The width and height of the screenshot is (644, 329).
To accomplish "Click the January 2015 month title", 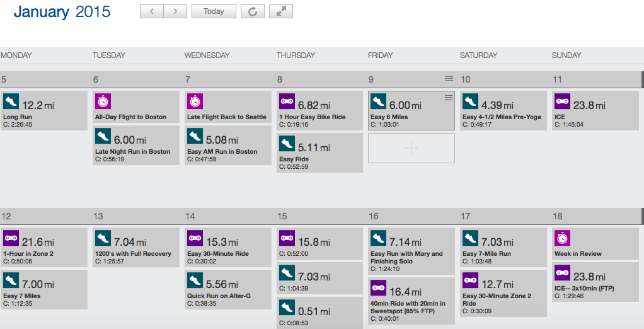I will tap(62, 11).
